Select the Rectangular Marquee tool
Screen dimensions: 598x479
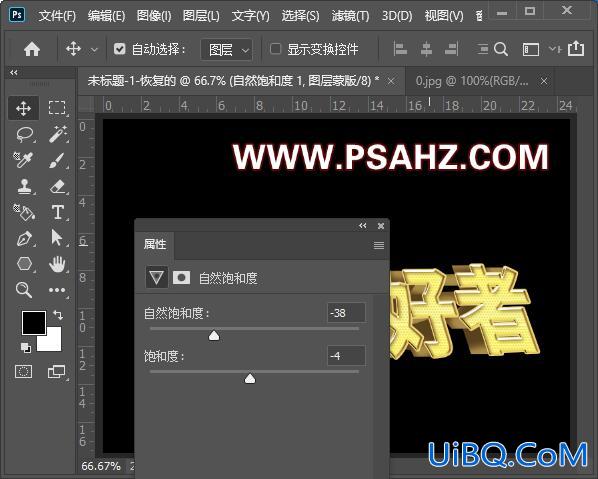click(x=57, y=108)
